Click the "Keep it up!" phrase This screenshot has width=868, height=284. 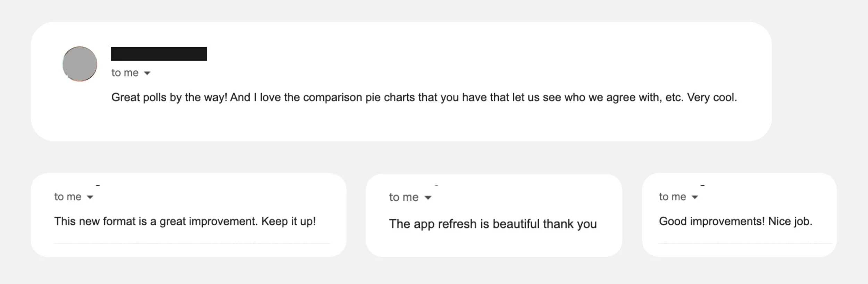coord(289,221)
